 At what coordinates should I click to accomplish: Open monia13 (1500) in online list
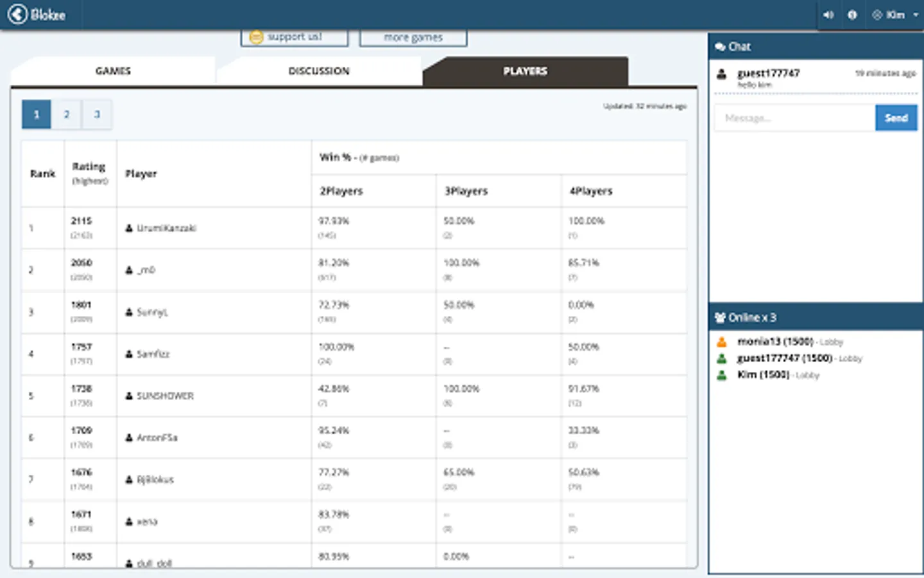pyautogui.click(x=775, y=342)
